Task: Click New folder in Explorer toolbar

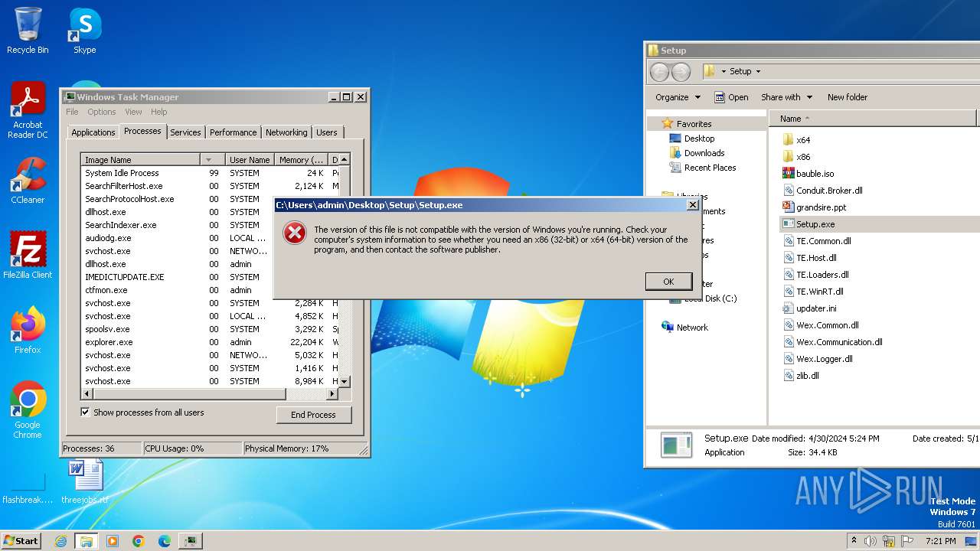Action: pos(848,97)
